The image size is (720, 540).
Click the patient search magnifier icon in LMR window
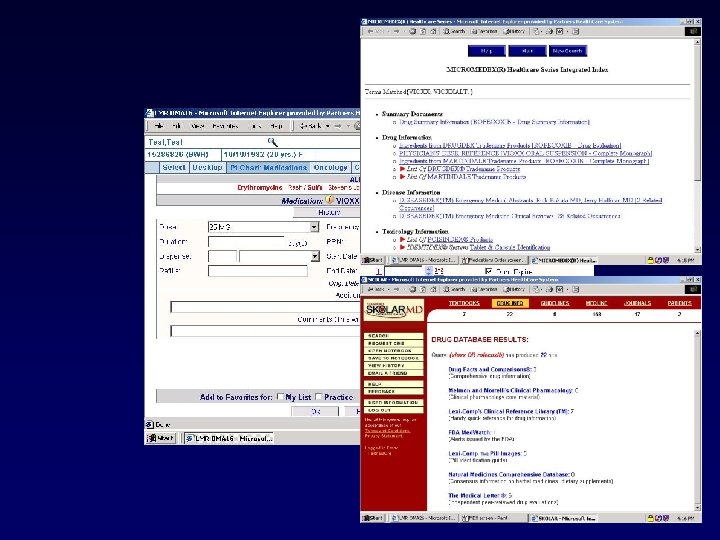pyautogui.click(x=273, y=142)
